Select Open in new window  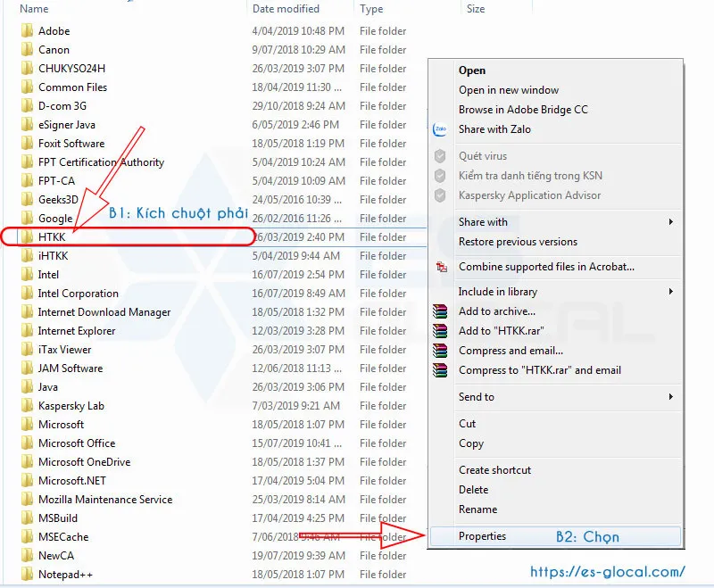point(509,90)
